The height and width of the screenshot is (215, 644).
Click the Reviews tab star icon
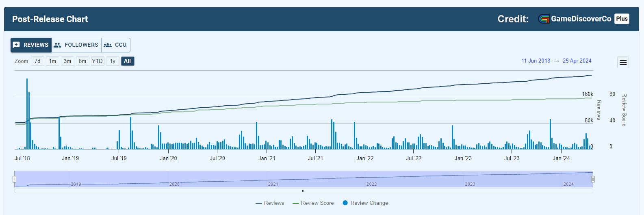click(x=16, y=45)
